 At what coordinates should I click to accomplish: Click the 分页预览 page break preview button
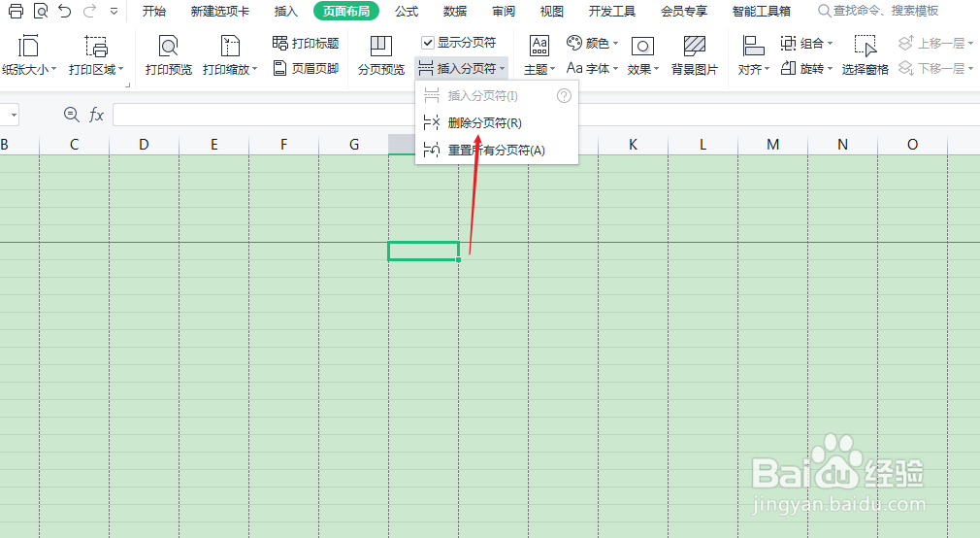381,55
